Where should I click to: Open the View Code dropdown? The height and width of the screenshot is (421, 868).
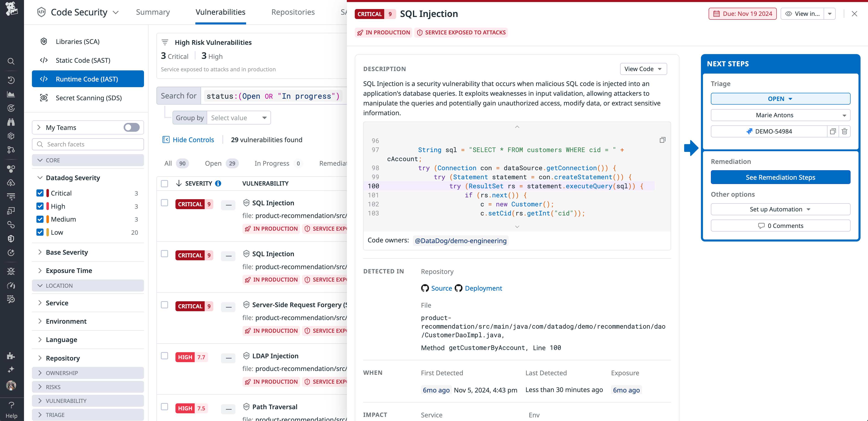pyautogui.click(x=643, y=69)
